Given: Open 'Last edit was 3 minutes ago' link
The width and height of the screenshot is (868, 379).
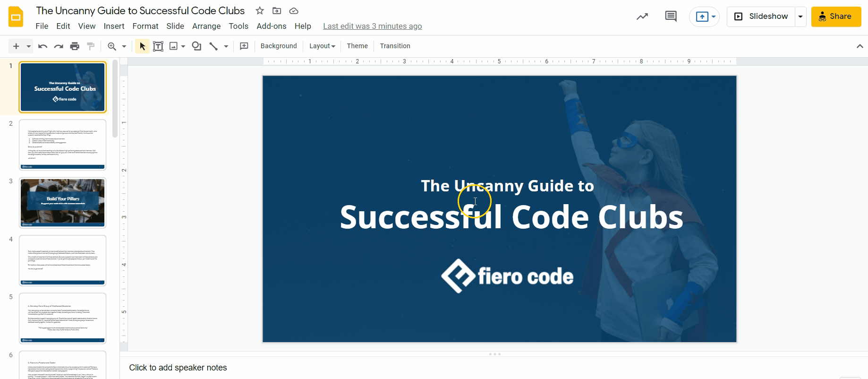Looking at the screenshot, I should pos(373,26).
